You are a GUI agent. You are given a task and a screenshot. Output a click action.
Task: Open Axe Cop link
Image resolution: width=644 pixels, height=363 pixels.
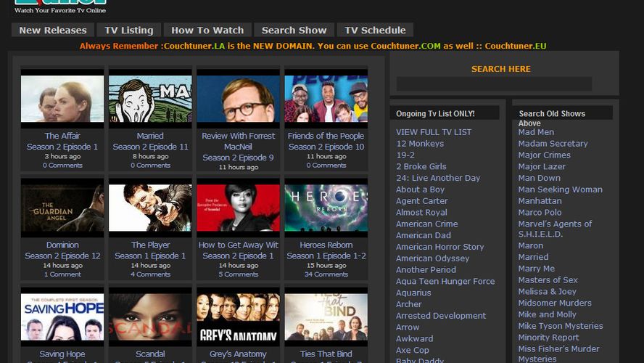point(413,350)
